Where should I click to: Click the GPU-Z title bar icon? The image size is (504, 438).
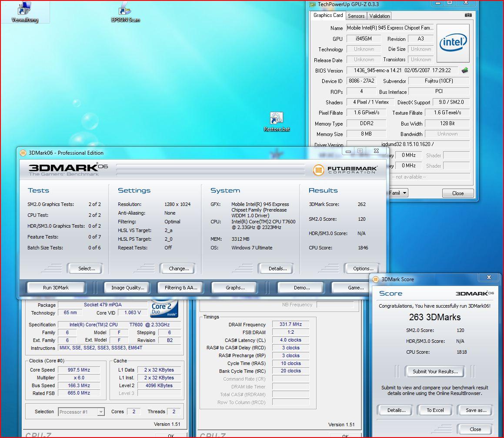point(312,4)
